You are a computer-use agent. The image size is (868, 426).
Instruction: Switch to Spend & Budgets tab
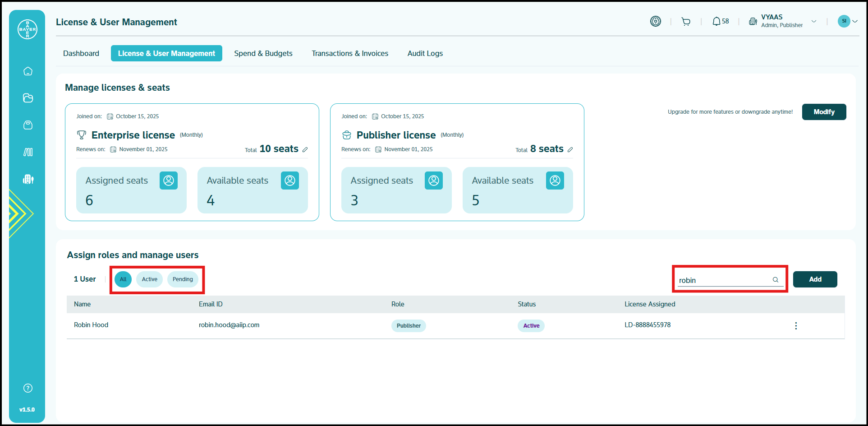[x=263, y=53]
